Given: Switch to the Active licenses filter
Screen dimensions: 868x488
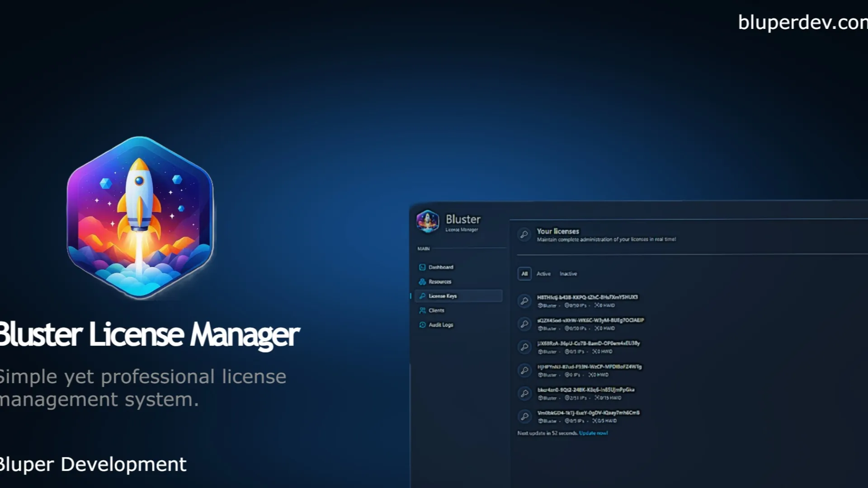Looking at the screenshot, I should point(543,274).
